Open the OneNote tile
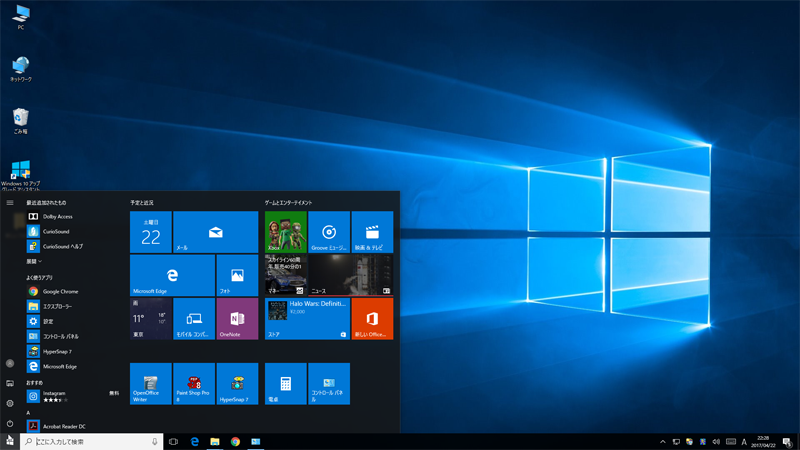800x450 pixels. (237, 319)
